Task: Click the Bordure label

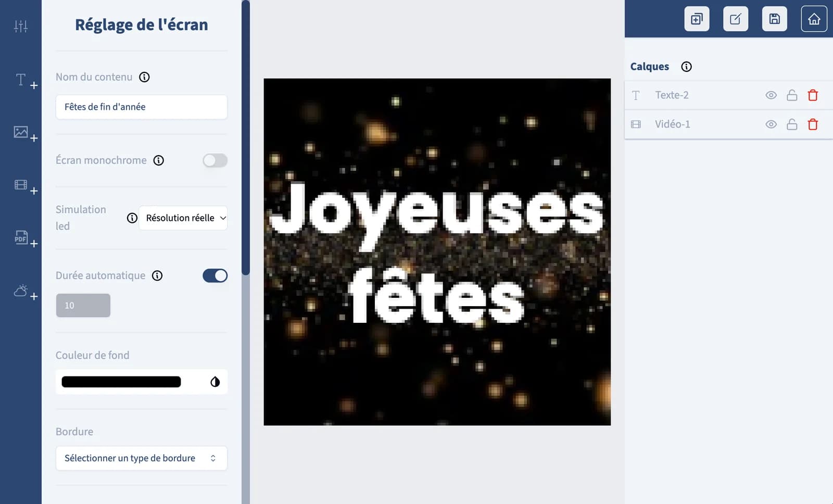Action: (x=74, y=432)
